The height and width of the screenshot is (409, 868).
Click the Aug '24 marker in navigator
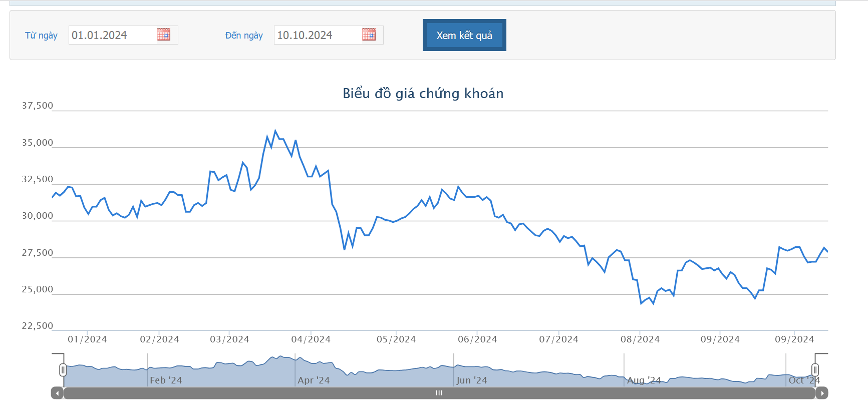click(644, 380)
